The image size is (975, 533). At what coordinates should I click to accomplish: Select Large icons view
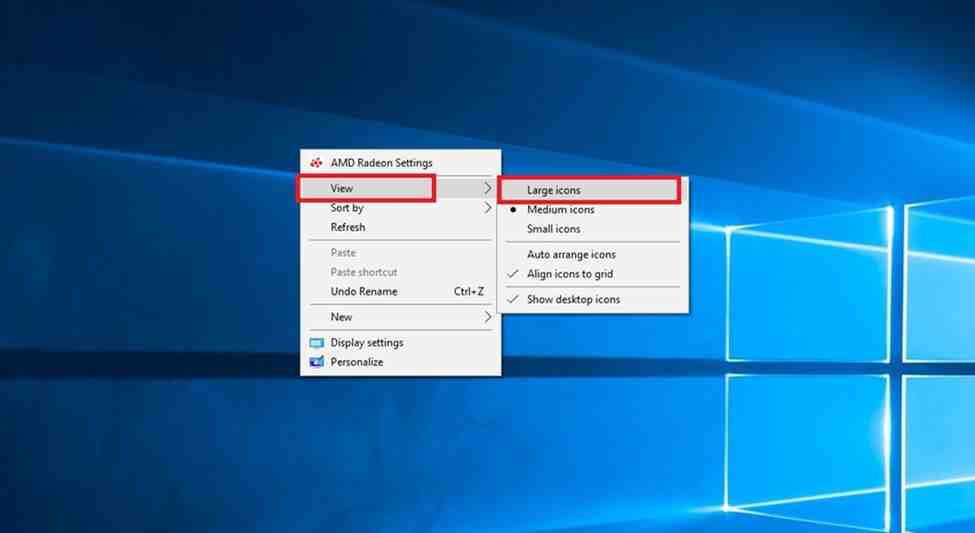[593, 190]
